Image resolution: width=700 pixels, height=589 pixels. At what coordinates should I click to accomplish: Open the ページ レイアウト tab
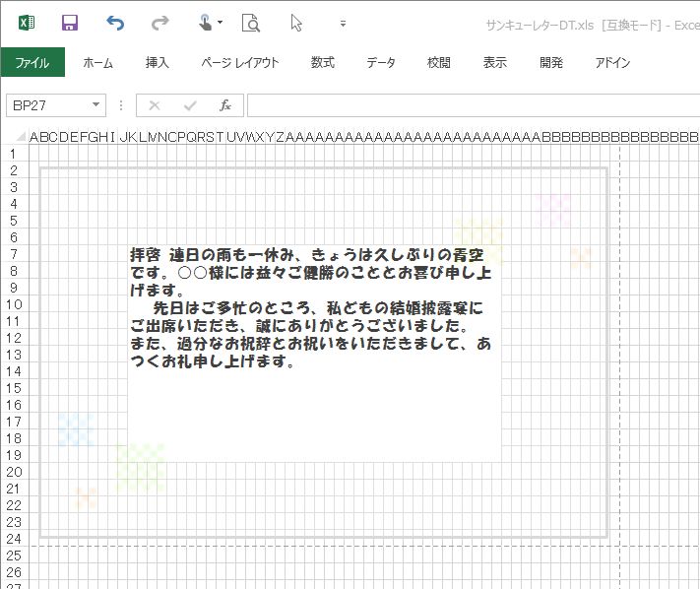[x=240, y=62]
